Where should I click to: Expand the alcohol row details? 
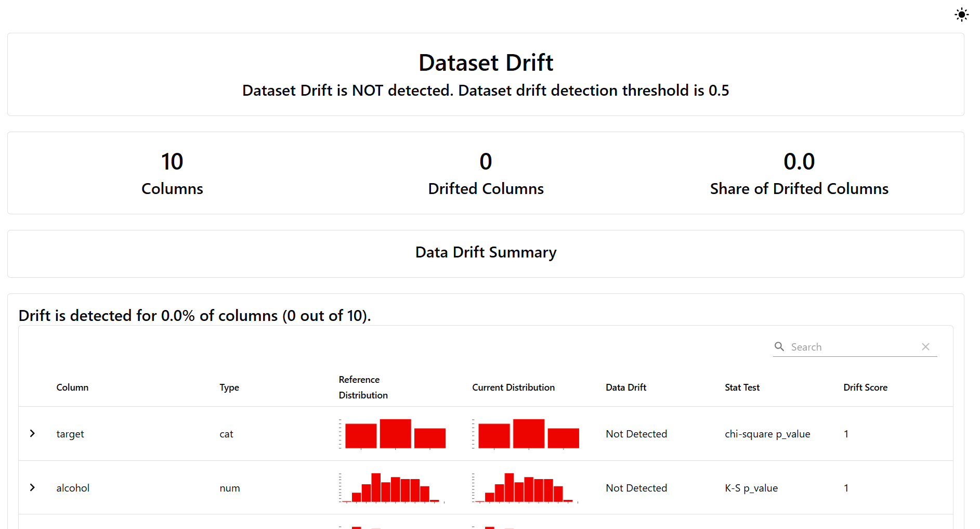coord(32,487)
